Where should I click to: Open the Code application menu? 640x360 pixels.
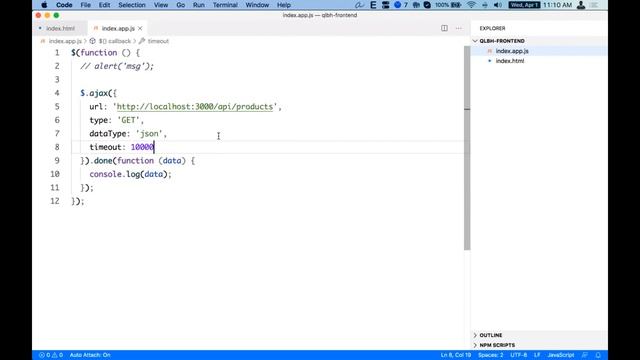[x=64, y=5]
